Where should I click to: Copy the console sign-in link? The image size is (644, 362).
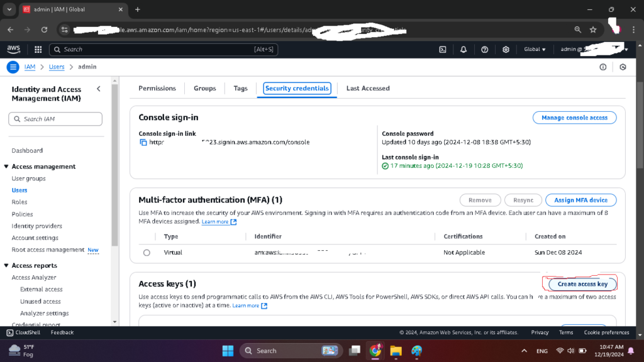143,143
